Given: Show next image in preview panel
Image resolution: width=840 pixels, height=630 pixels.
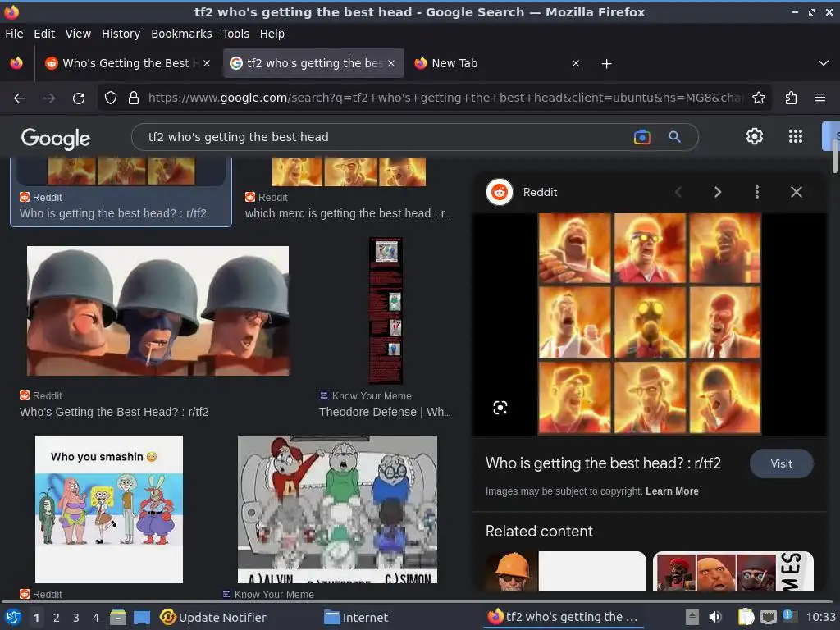Looking at the screenshot, I should point(717,192).
